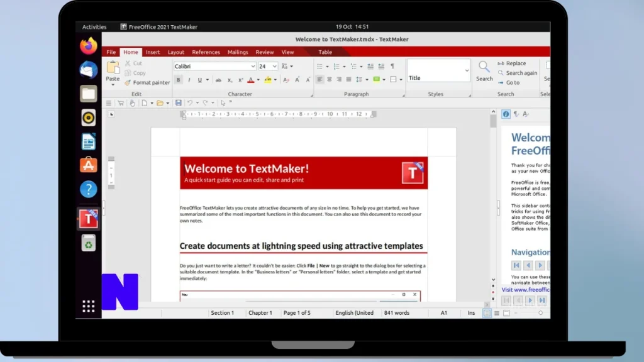The height and width of the screenshot is (362, 644).
Task: Expand the Title paragraph style list
Action: [467, 70]
